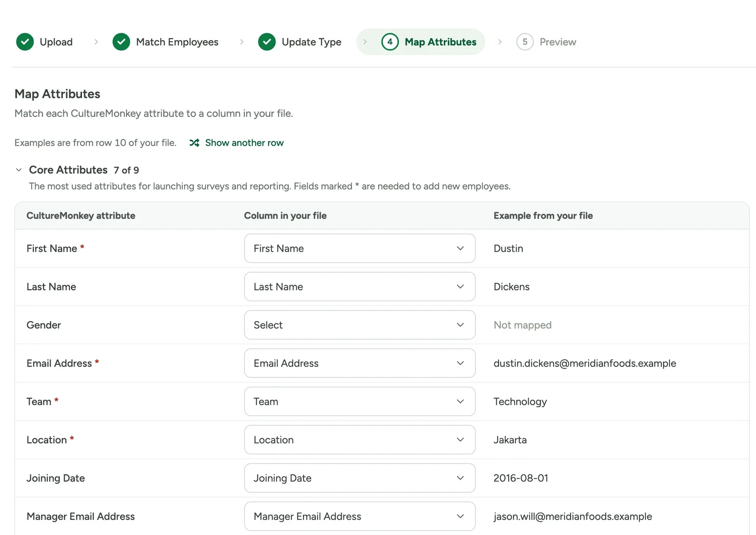Viewport: 756px width, 535px height.
Task: Click dustin.dickens@meridianfoods.example email value
Action: click(585, 363)
